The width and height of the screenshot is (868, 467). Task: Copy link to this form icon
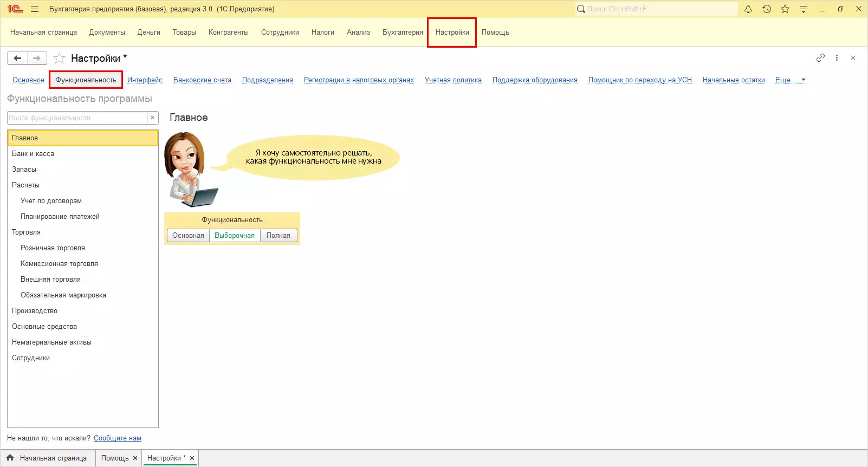(821, 57)
